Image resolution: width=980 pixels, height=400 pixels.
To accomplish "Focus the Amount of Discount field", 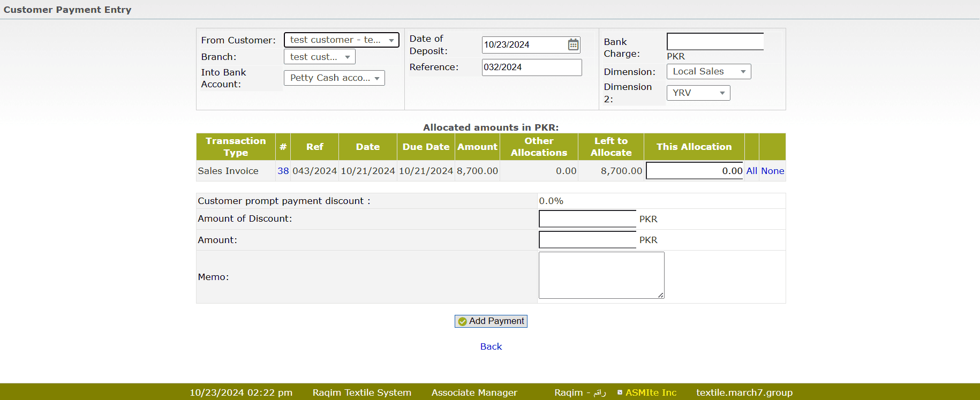I will 587,219.
